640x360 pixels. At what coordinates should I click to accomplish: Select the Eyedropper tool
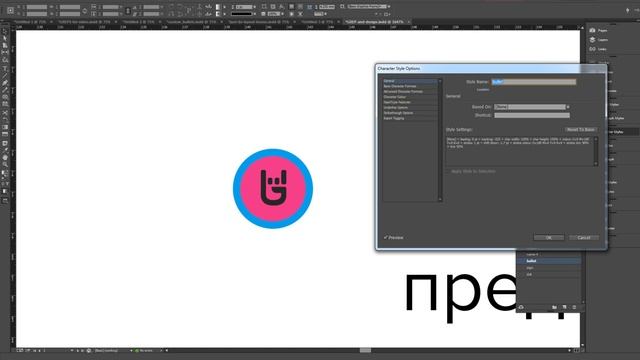[x=5, y=150]
